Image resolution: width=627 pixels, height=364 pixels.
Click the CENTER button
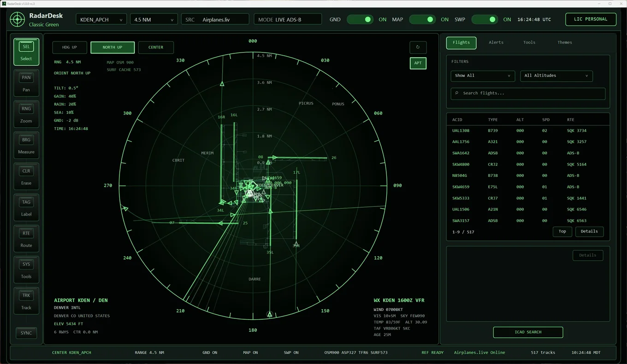[x=156, y=47]
